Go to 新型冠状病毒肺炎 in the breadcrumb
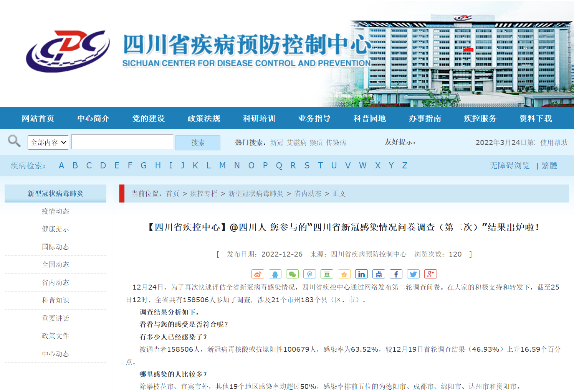 (x=256, y=194)
